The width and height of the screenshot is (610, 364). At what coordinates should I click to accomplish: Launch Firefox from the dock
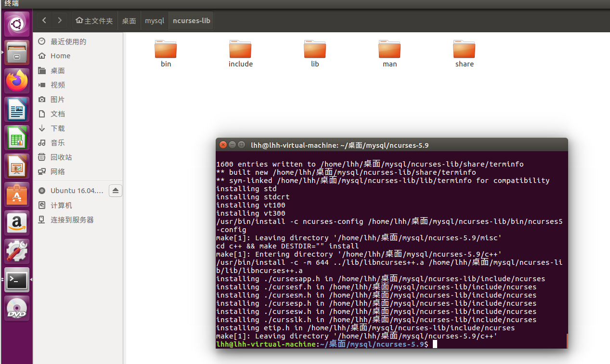[x=17, y=80]
